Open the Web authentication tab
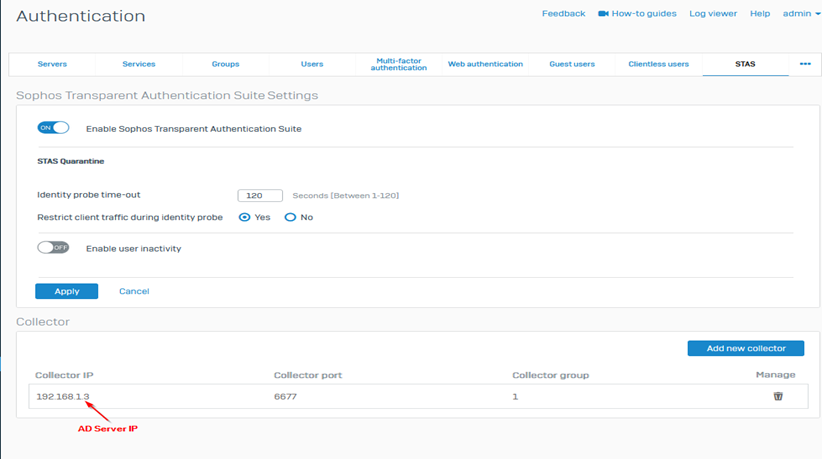Image resolution: width=822 pixels, height=459 pixels. 485,64
